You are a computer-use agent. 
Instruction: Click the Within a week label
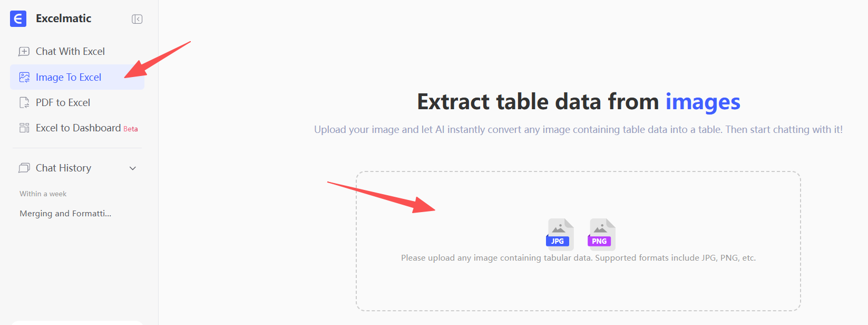click(43, 194)
